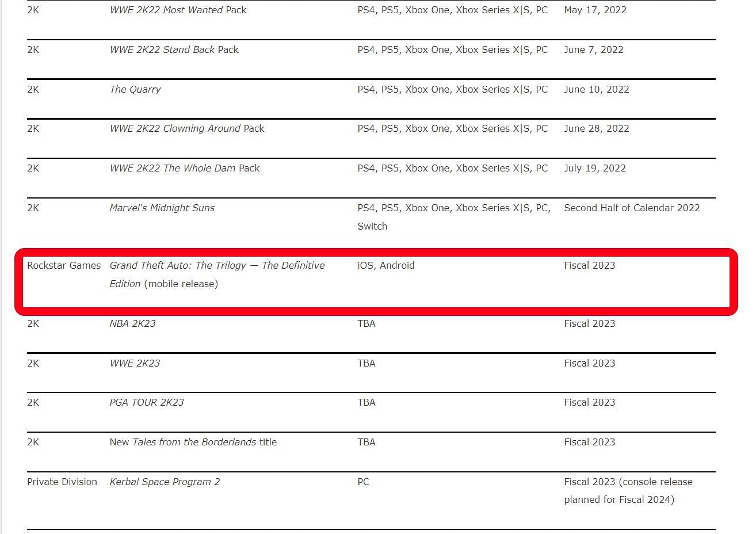Click the WWE 2K22 Stand Back Pack title
The width and height of the screenshot is (756, 534).
(x=174, y=49)
